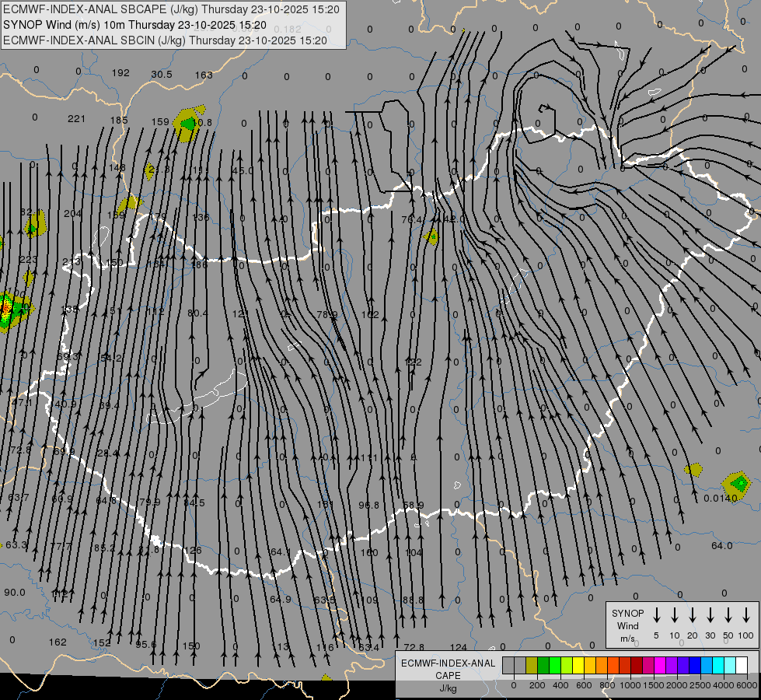Click the SBCAPE title line in header
This screenshot has width=761, height=700.
[171, 9]
